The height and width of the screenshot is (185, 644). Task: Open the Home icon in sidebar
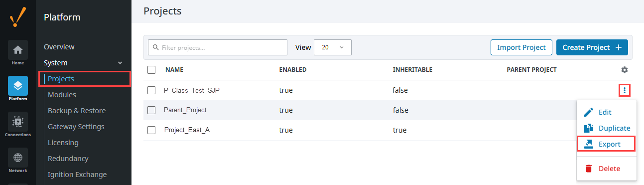pyautogui.click(x=18, y=50)
